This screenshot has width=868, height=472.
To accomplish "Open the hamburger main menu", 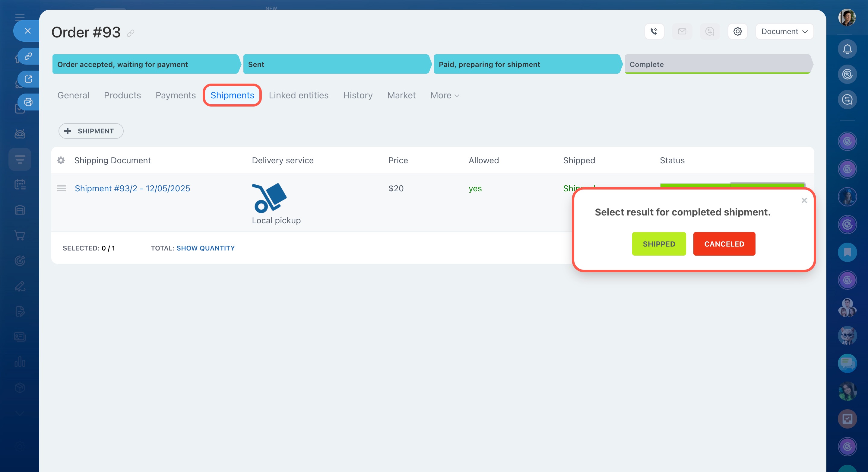I will [20, 17].
